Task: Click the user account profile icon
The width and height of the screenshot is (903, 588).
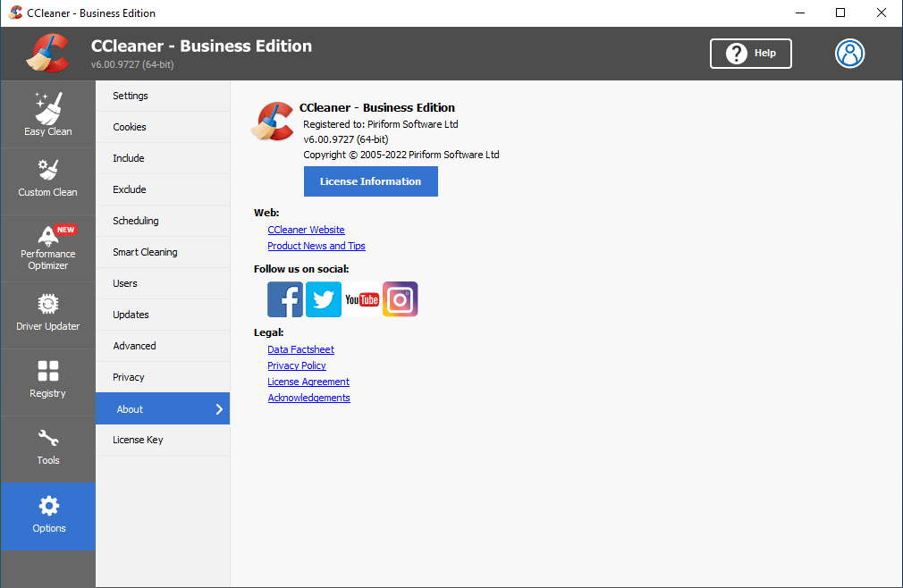Action: (x=849, y=54)
